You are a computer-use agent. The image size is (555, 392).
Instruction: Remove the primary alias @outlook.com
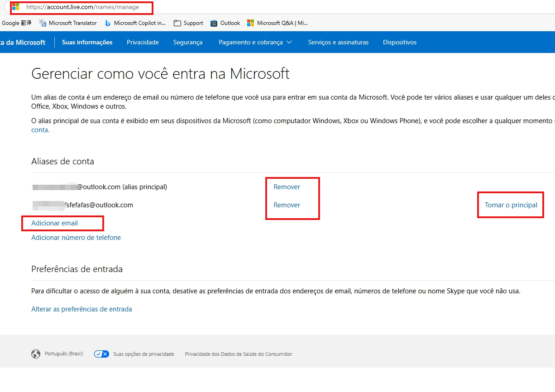287,186
